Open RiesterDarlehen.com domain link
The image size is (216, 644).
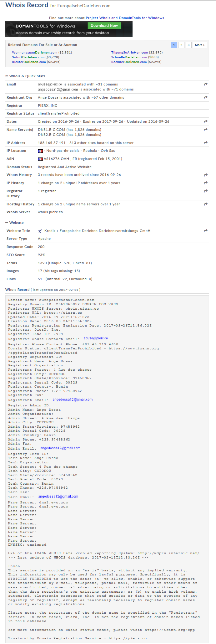click(x=29, y=62)
